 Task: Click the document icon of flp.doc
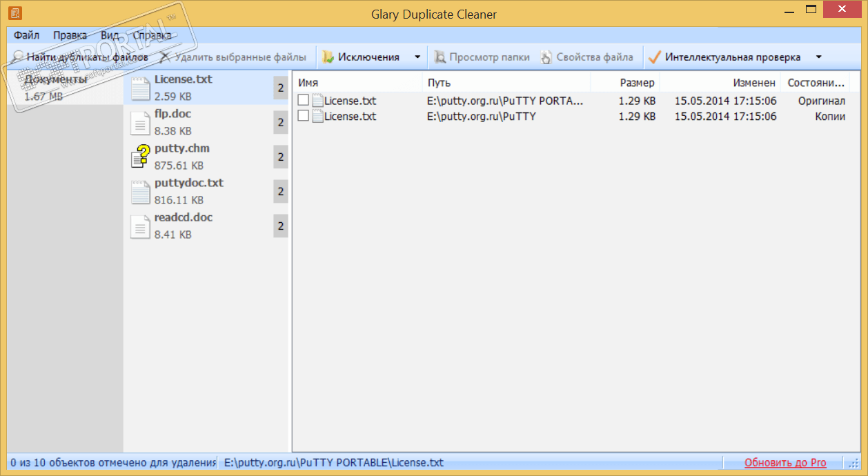coord(141,123)
